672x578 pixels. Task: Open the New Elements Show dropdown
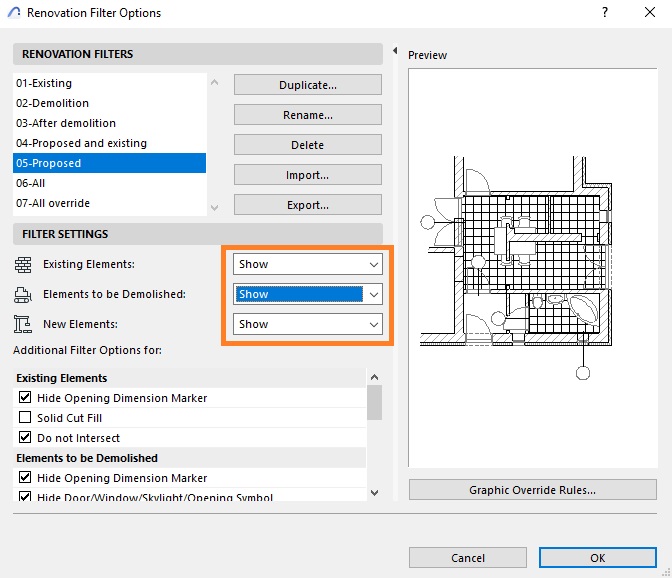click(308, 324)
